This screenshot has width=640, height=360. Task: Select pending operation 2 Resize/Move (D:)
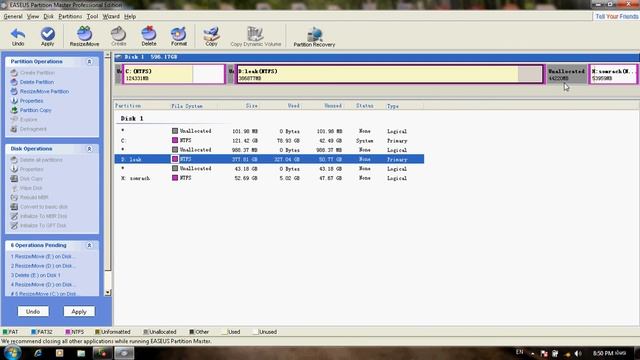click(x=43, y=266)
